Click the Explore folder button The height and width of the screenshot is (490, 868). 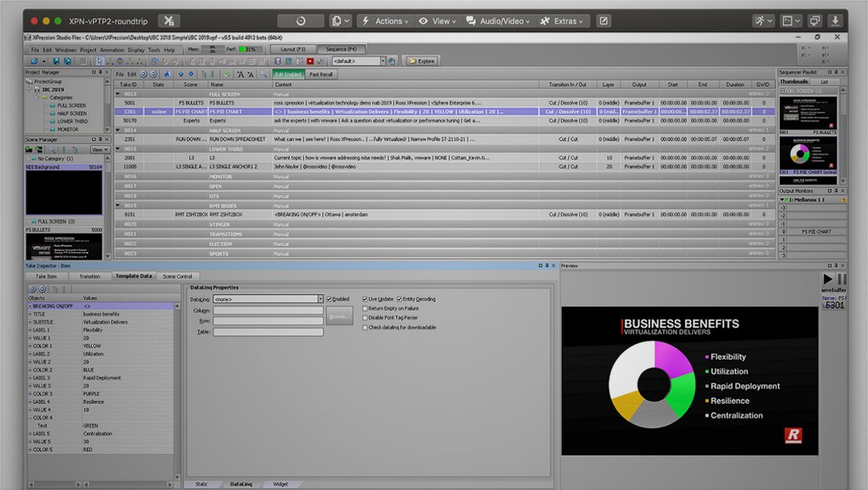(422, 62)
